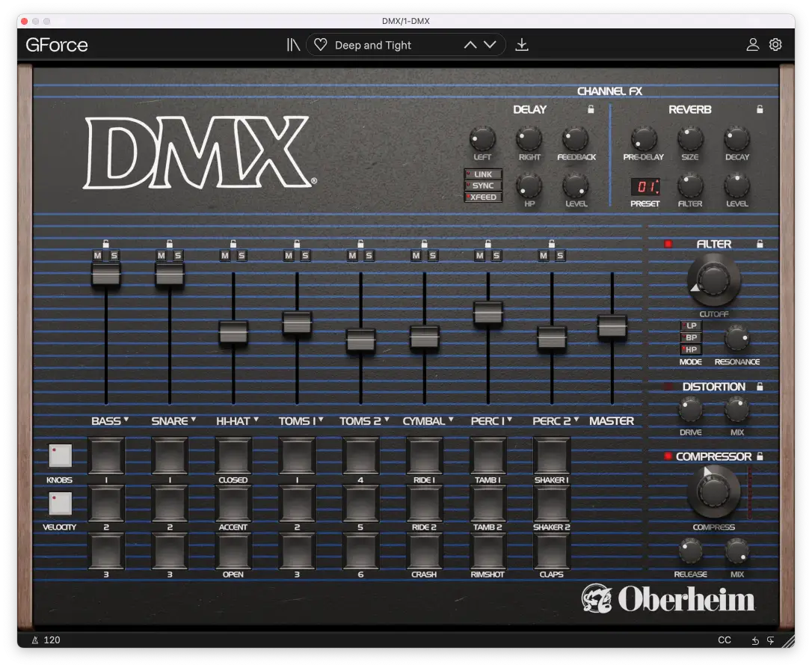Open the SNARE channel dropdown arrow
Viewport: 812px width, 668px height.
pos(194,419)
